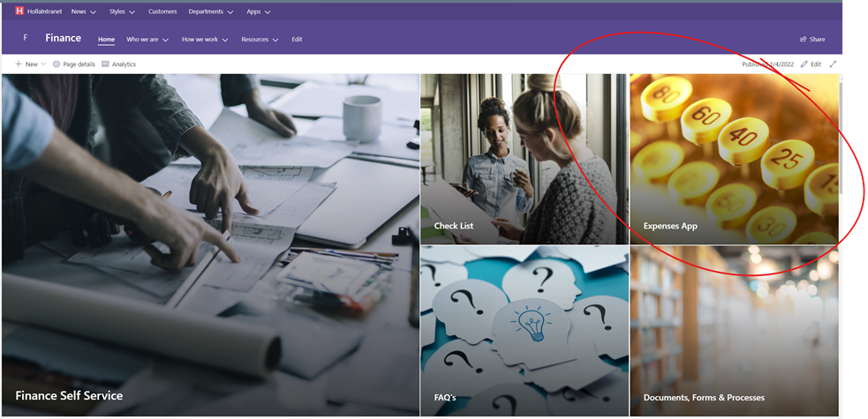Viewport: 868px width, 419px height.
Task: Click the pencil Edit page icon
Action: tap(804, 64)
